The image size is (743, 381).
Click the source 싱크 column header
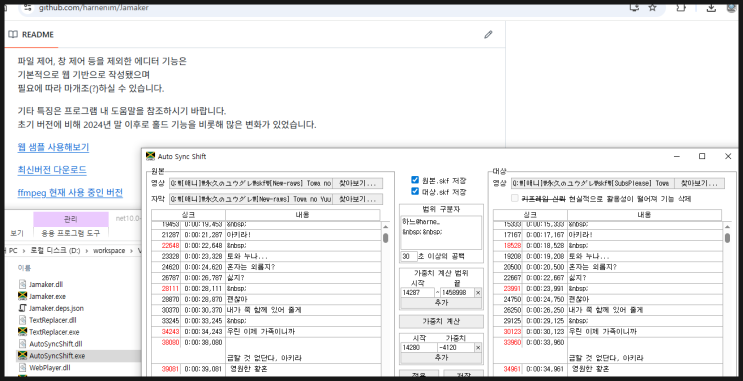click(189, 215)
